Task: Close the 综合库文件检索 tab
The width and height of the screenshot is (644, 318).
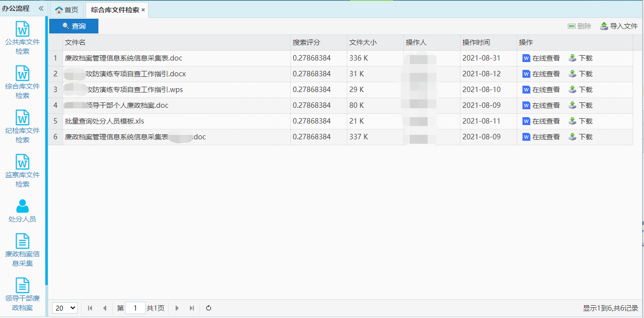Action: click(143, 10)
